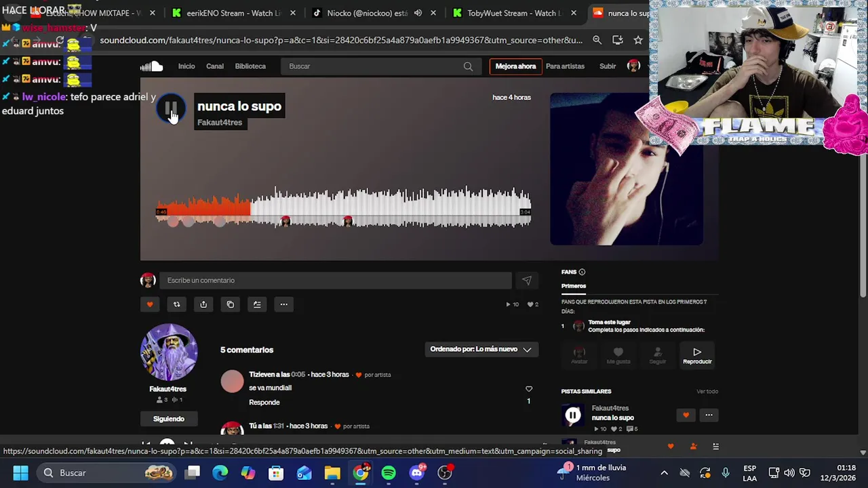Screen dimensions: 868x488
Task: Jump to 1:31 timestamp in your comment
Action: [x=278, y=426]
